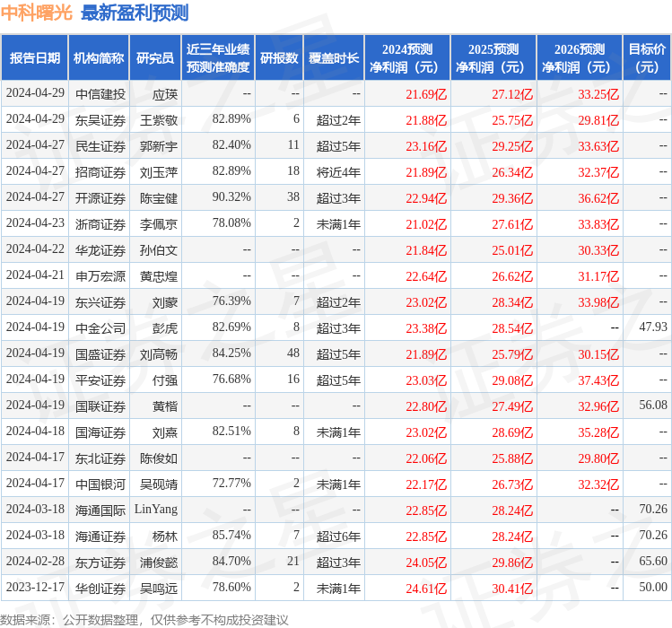Click the 国盛证券 institution cell

pyautogui.click(x=100, y=354)
